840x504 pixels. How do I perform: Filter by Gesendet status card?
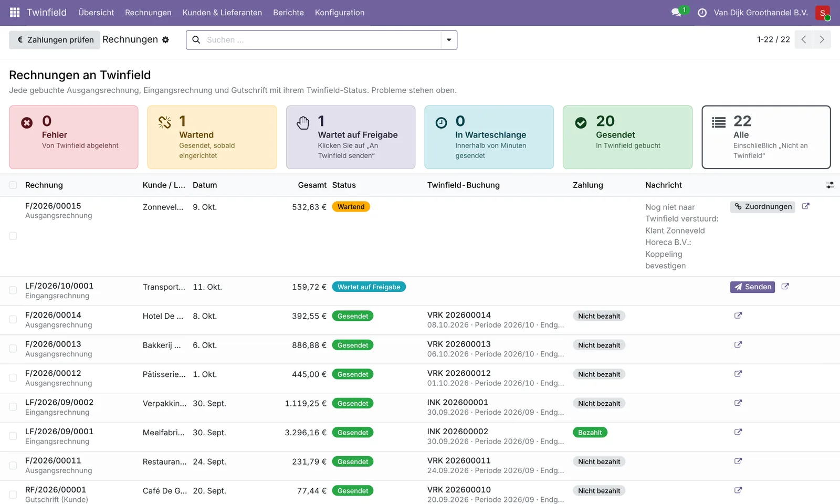[x=627, y=137]
